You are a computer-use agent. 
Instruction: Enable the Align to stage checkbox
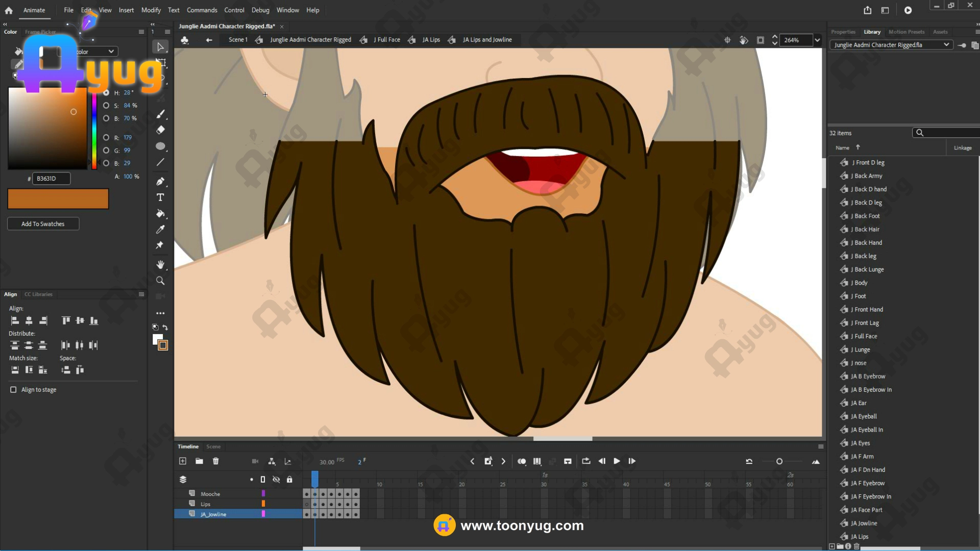coord(13,390)
